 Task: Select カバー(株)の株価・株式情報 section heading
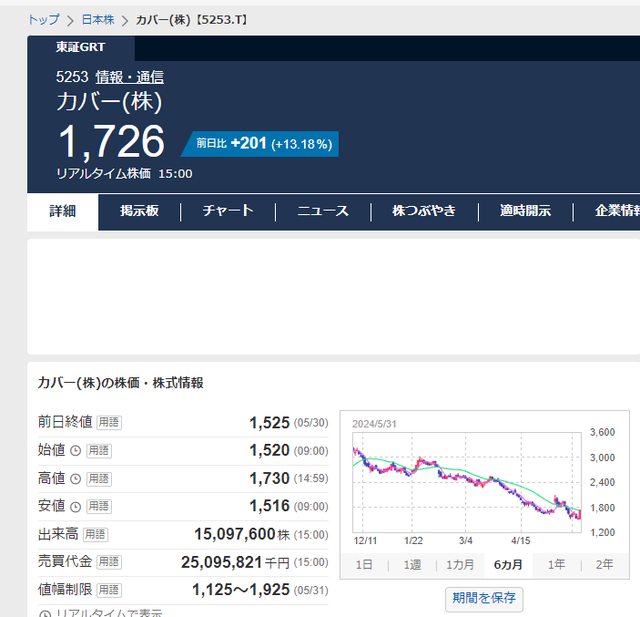click(x=120, y=383)
